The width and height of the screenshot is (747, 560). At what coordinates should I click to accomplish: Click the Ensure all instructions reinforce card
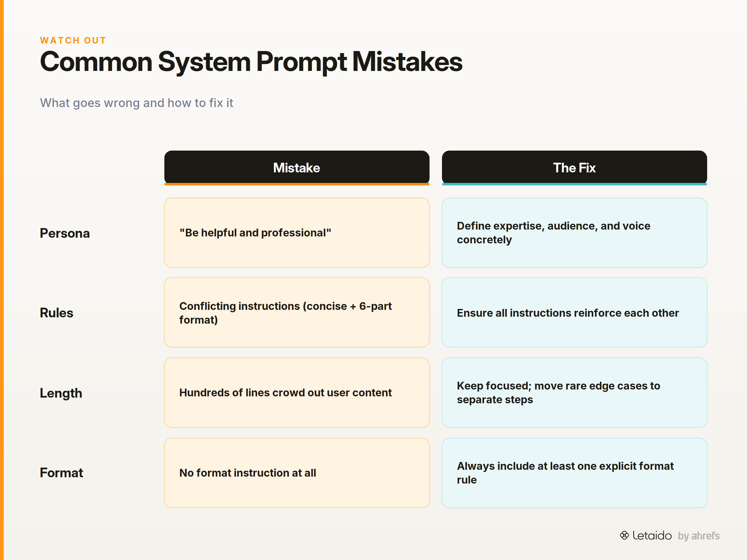[575, 313]
